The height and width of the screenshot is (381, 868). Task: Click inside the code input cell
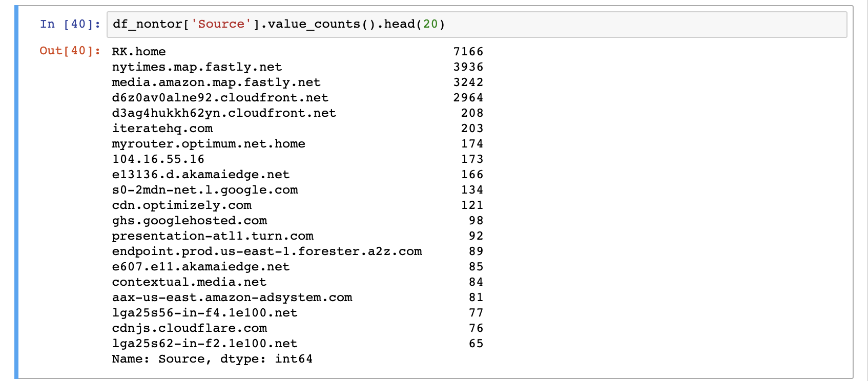(x=477, y=25)
